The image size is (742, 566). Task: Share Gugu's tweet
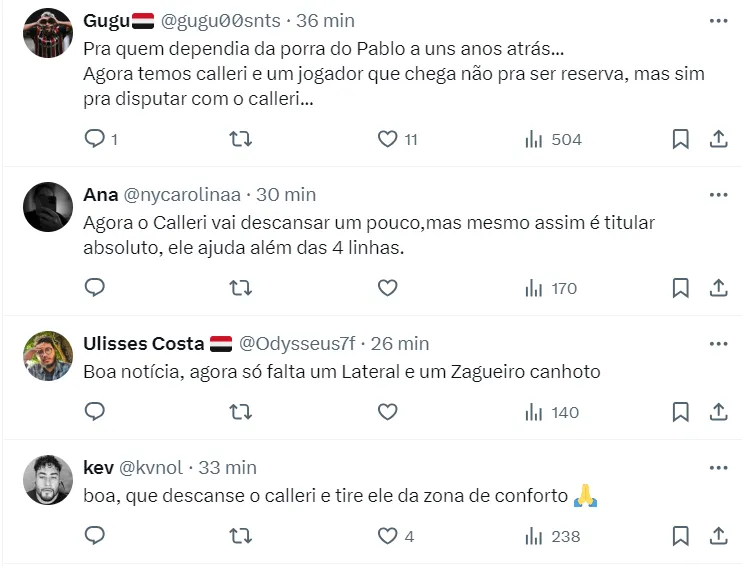tap(718, 139)
